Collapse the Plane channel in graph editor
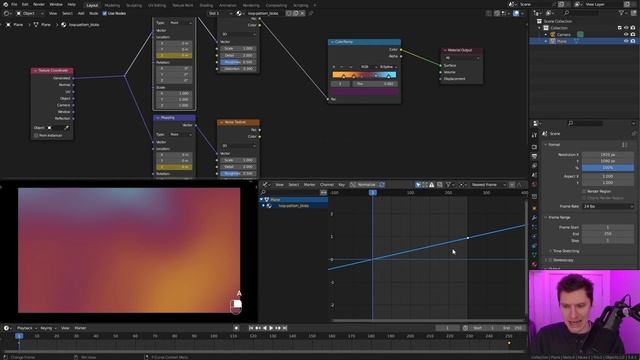 click(262, 200)
